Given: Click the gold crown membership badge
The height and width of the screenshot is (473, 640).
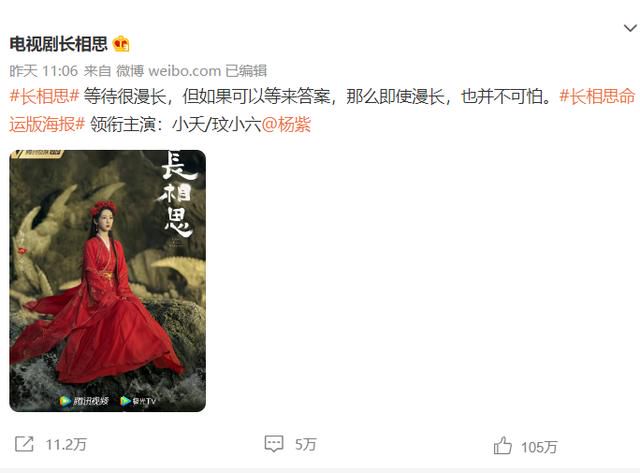Looking at the screenshot, I should click(121, 44).
